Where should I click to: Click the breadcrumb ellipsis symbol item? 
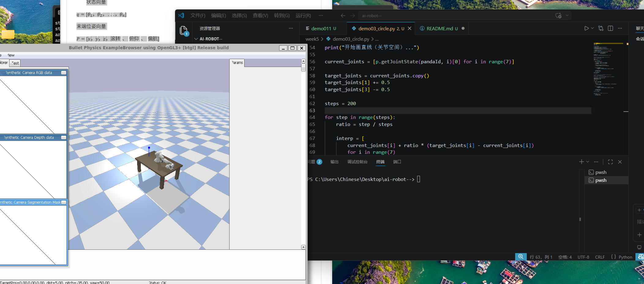pos(377,39)
